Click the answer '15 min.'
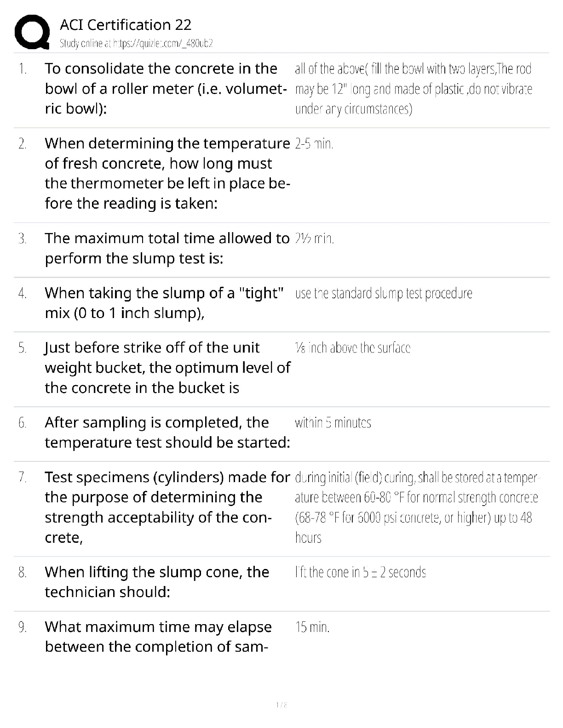Image resolution: width=563 pixels, height=728 pixels. 312,627
